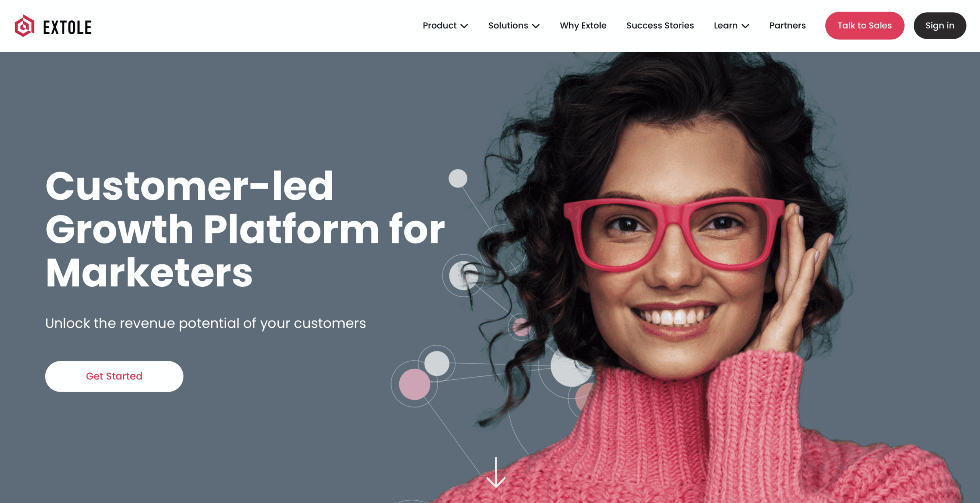980x503 pixels.
Task: Click the scroll-down arrow icon
Action: pos(496,472)
